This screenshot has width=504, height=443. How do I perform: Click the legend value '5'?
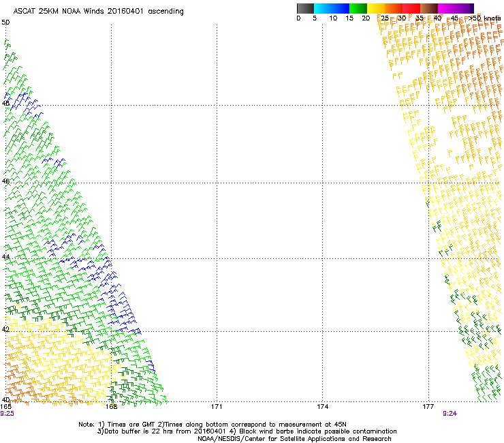(315, 18)
